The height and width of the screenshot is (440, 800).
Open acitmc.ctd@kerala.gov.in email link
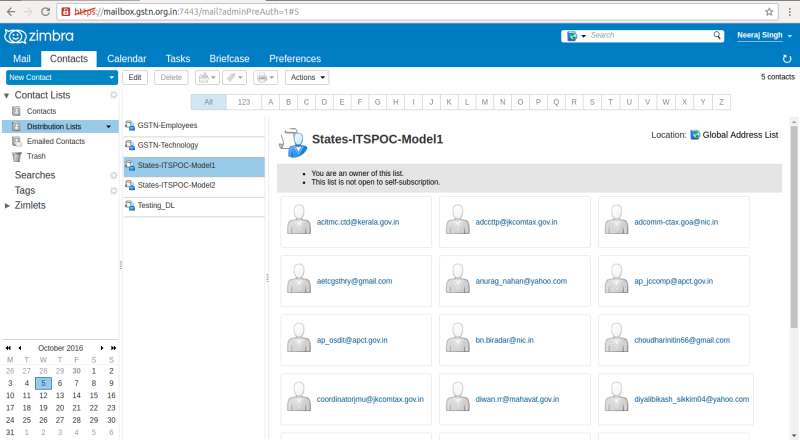358,222
